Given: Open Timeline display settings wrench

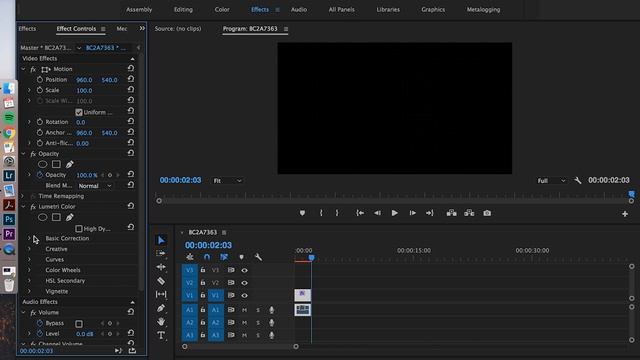Looking at the screenshot, I should point(258,257).
